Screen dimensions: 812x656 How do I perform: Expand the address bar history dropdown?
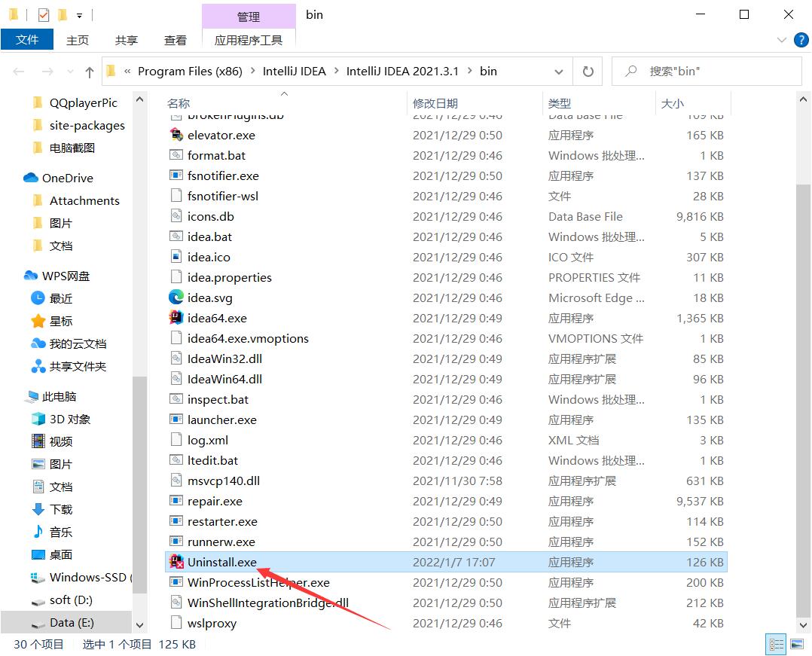click(x=559, y=71)
